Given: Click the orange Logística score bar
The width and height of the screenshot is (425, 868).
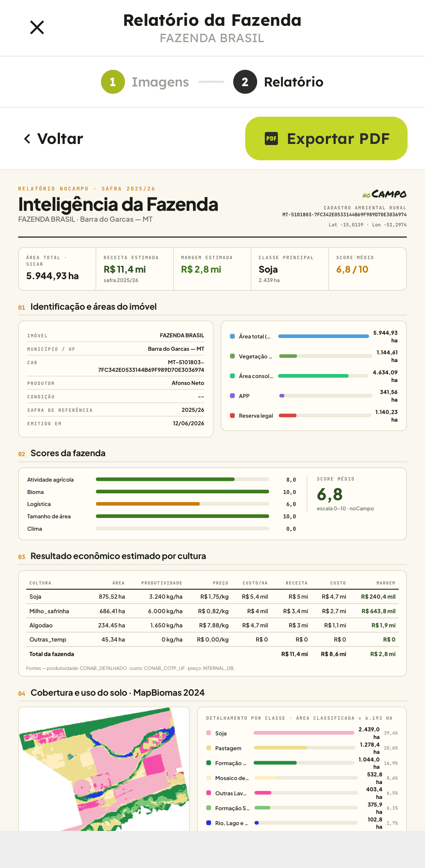Looking at the screenshot, I should tap(182, 504).
